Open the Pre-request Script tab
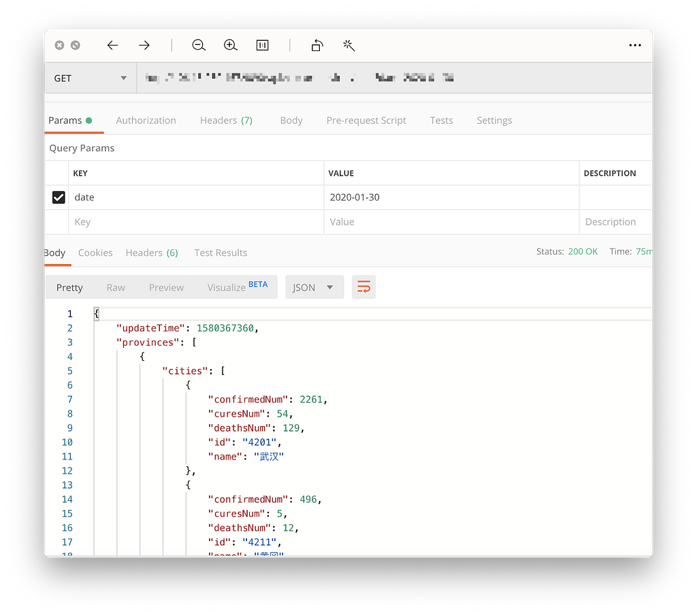The image size is (697, 616). point(366,120)
